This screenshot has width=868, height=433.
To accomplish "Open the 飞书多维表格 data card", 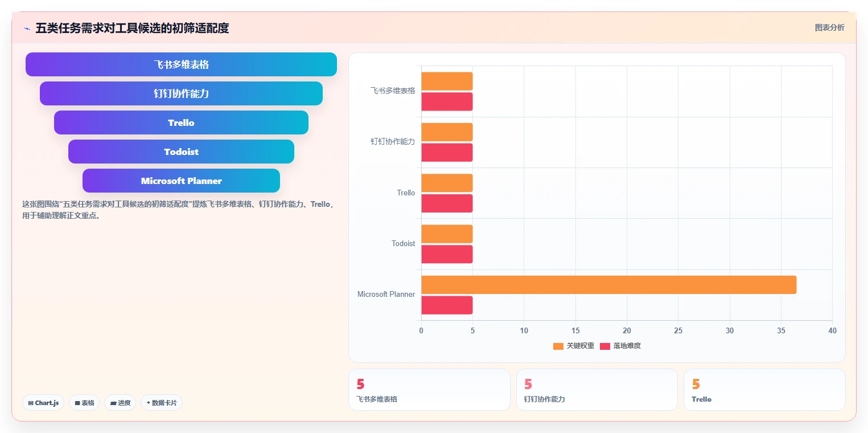I will coord(429,390).
